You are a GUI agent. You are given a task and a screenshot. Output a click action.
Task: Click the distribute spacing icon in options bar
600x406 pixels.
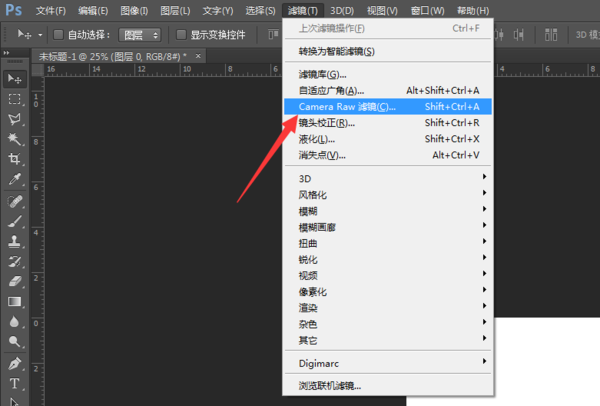click(551, 35)
